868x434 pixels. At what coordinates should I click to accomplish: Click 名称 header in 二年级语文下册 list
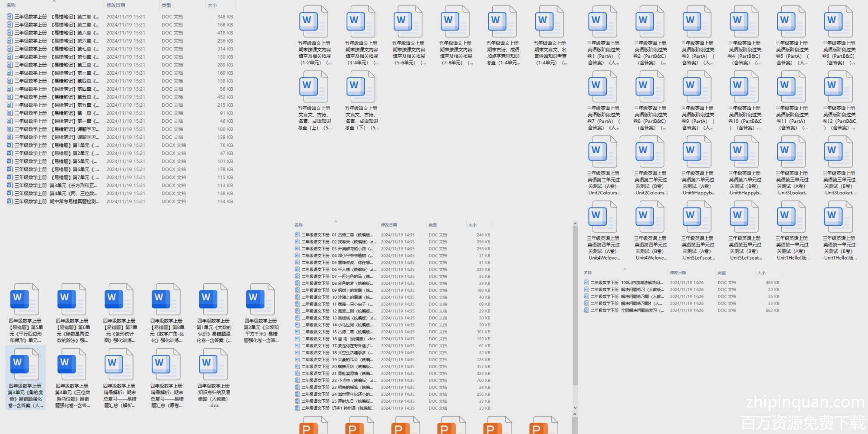click(x=299, y=225)
